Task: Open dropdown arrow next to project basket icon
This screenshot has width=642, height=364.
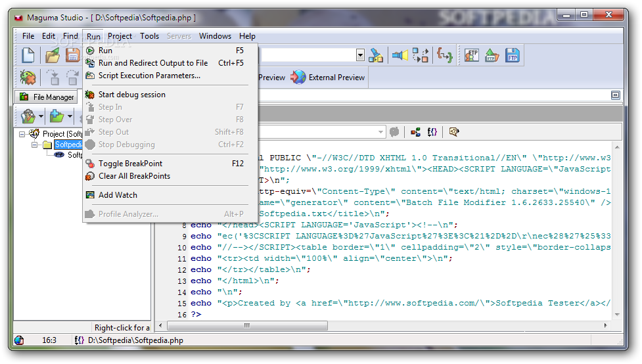Action: point(41,117)
